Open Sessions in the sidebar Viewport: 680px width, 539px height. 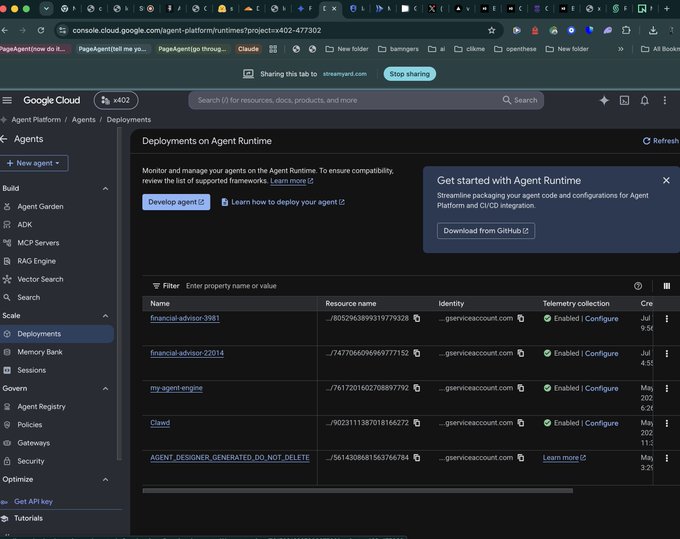tap(32, 370)
